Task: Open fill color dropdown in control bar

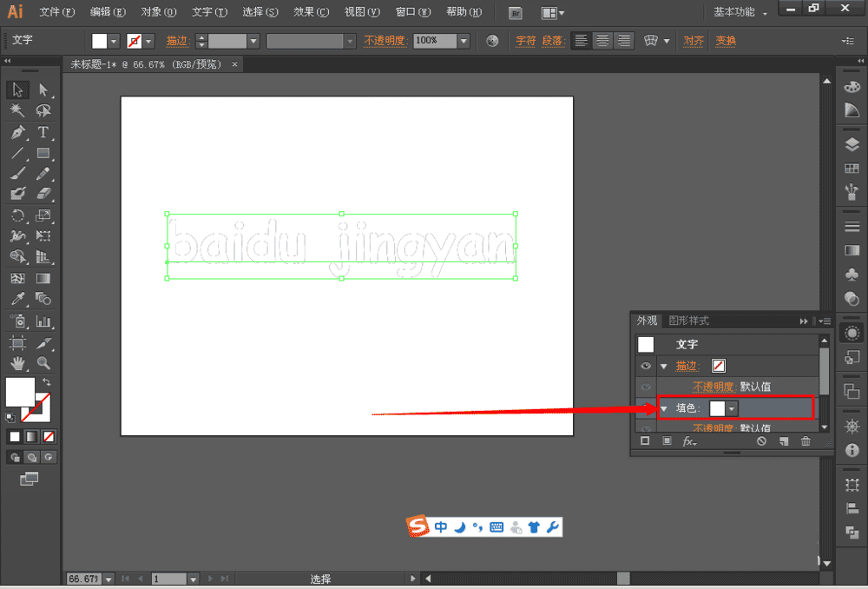Action: (114, 41)
